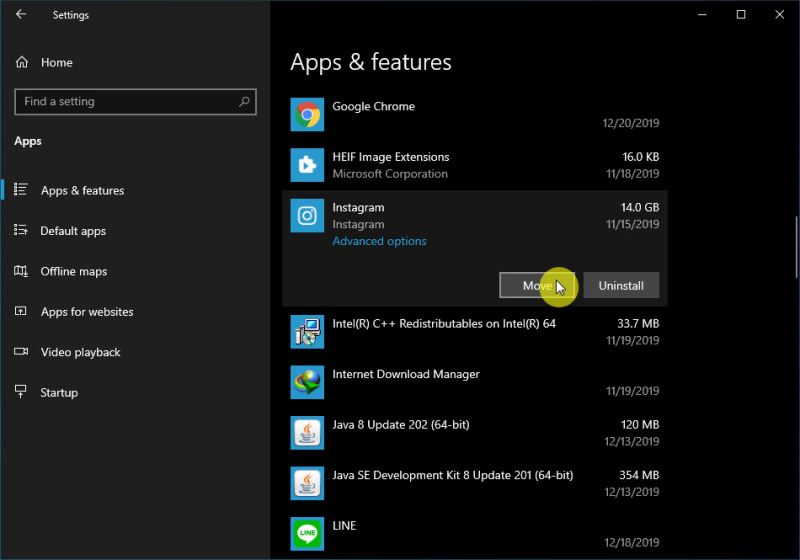Open Instagram Advanced options link
Viewport: 800px width, 560px height.
[x=379, y=242]
